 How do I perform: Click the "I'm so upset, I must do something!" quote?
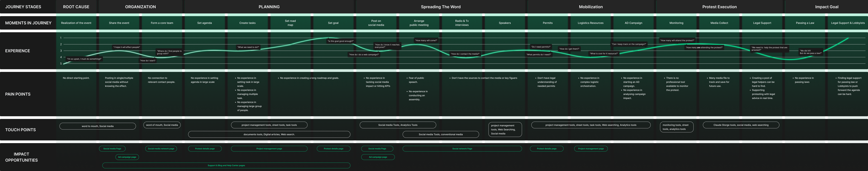tap(84, 59)
